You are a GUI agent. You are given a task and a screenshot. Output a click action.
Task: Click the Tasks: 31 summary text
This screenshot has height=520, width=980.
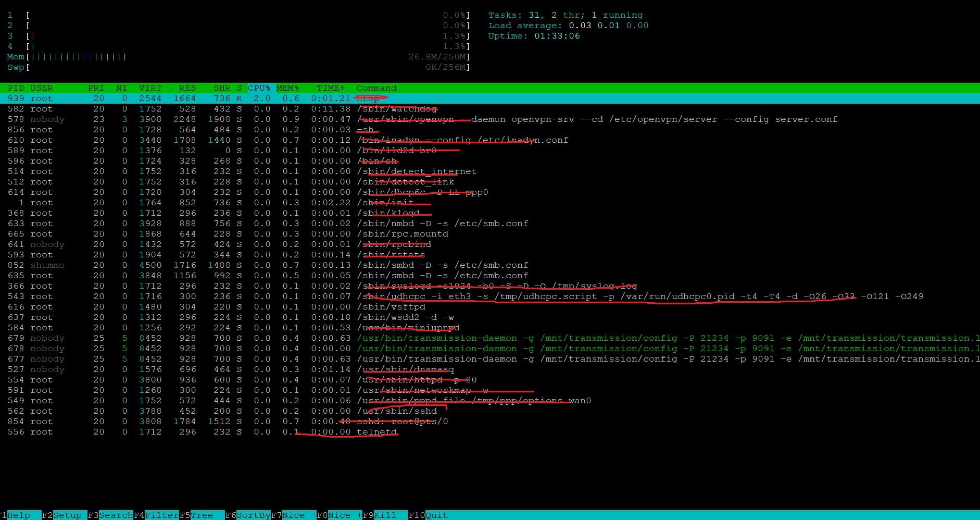tap(566, 15)
